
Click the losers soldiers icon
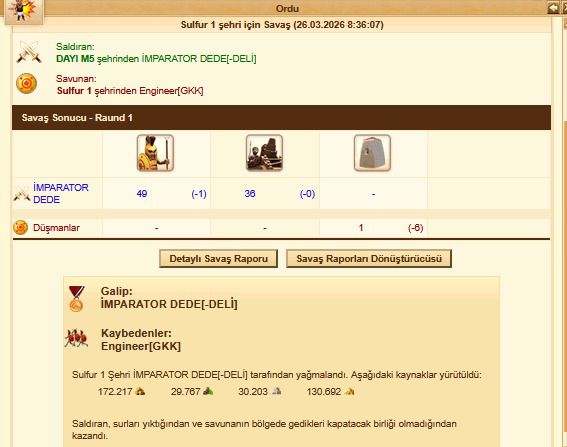click(x=76, y=338)
